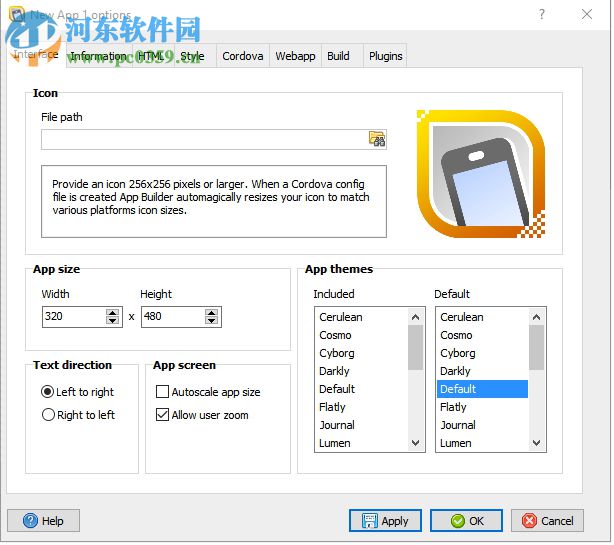Viewport: 614px width, 545px height.
Task: Select Cyborg in Included themes list
Action: 362,353
